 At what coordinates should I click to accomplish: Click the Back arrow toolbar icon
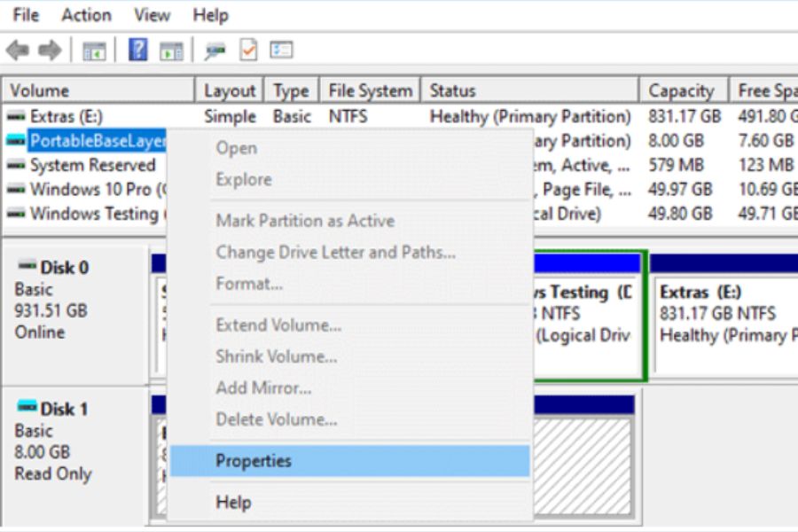[17, 51]
